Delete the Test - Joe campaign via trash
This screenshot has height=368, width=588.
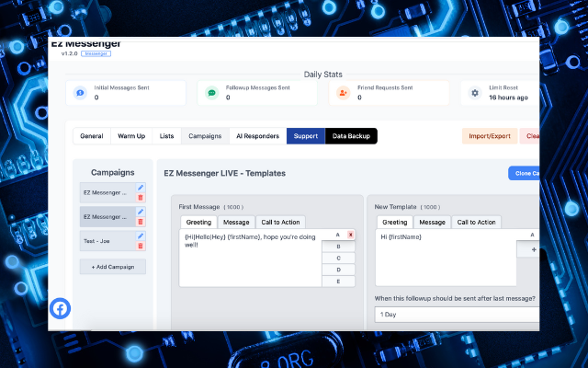coord(141,246)
